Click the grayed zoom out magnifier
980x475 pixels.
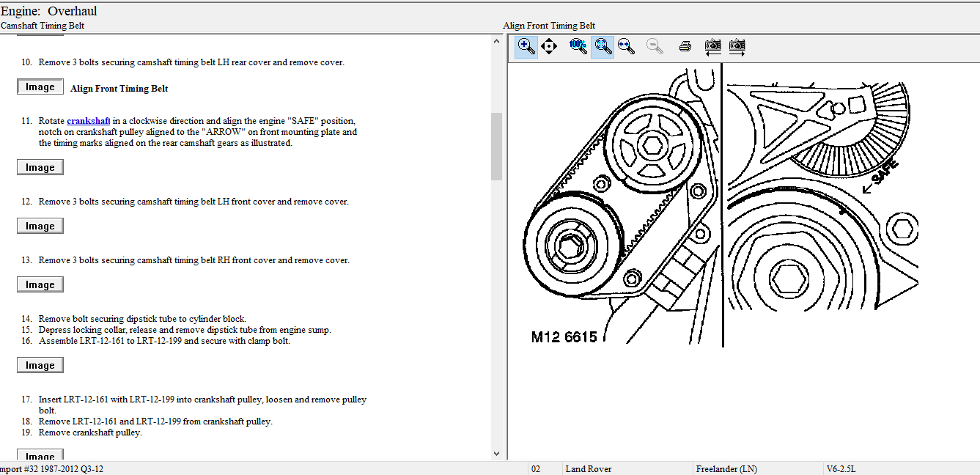coord(655,46)
